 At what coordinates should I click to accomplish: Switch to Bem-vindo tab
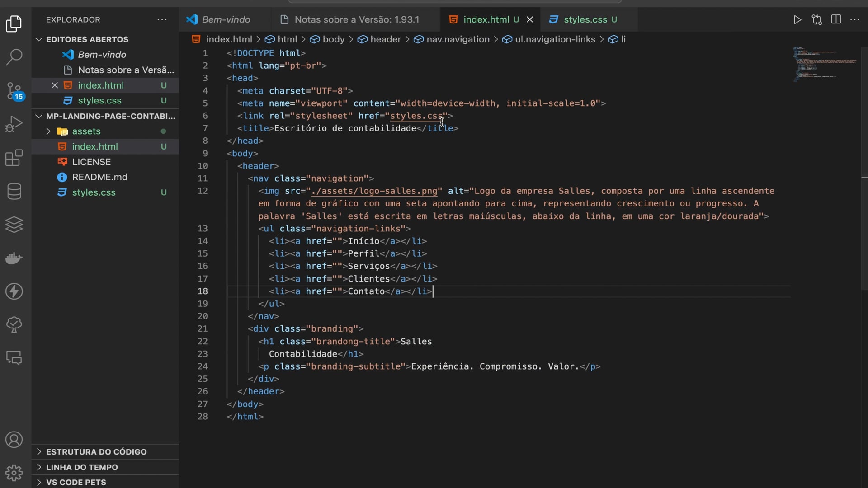point(226,19)
